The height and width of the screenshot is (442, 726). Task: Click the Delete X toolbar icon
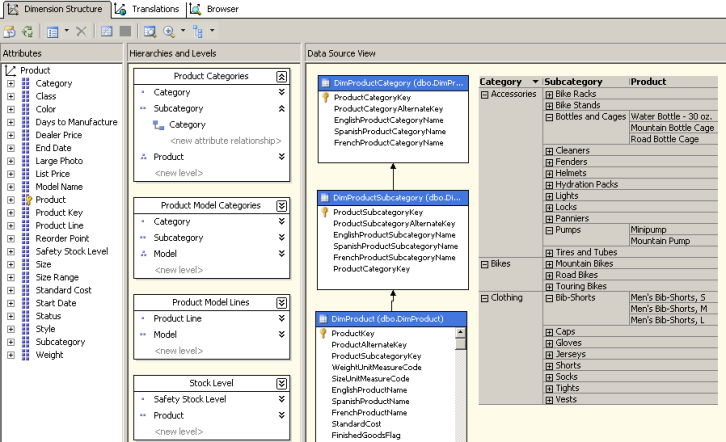click(x=81, y=31)
